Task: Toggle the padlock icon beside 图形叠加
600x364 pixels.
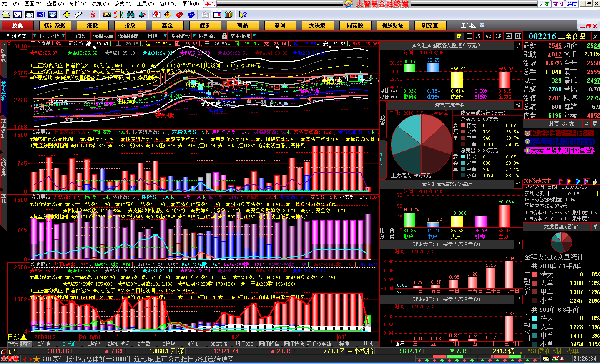Action: [x=224, y=36]
